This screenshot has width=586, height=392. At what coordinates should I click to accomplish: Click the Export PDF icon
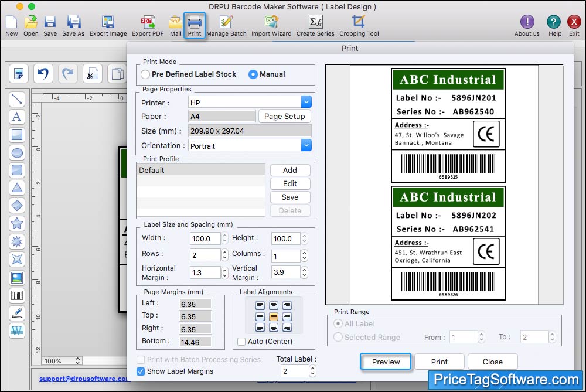click(x=148, y=25)
